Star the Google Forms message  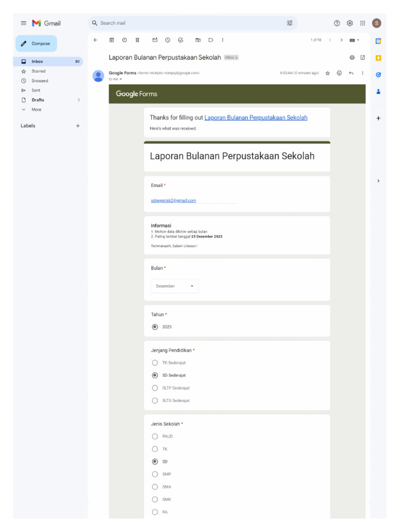(327, 73)
